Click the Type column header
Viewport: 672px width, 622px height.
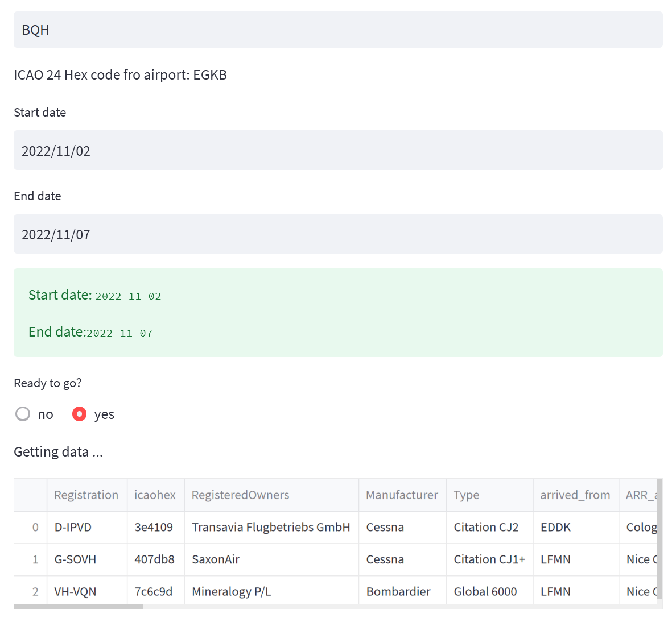click(x=466, y=495)
